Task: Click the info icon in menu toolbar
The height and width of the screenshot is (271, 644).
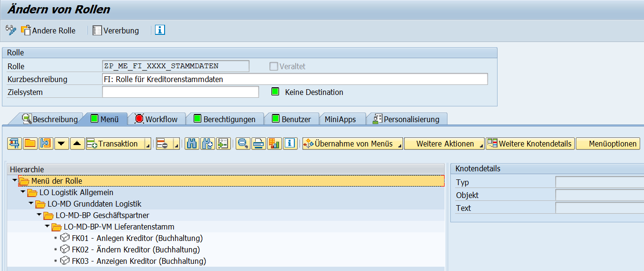Action: (290, 144)
